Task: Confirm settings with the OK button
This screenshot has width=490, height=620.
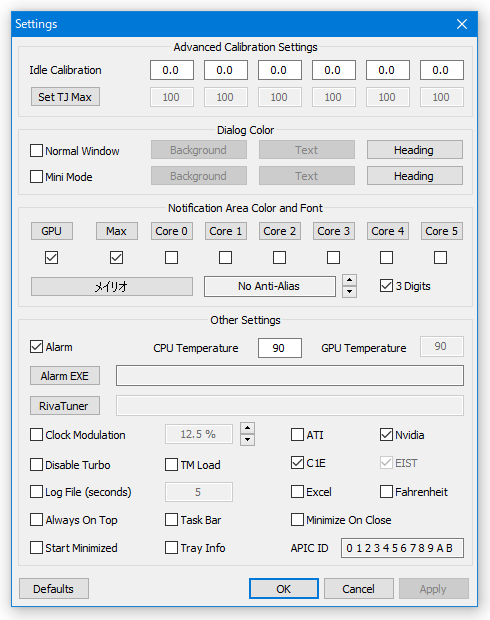Action: 284,589
